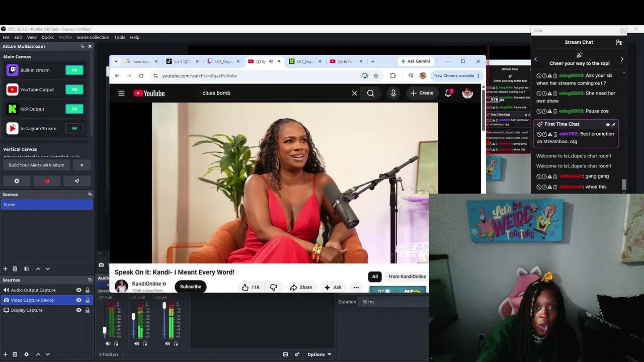Click the Aitum update button beside the heart
The width and height of the screenshot is (644, 362).
(x=77, y=181)
